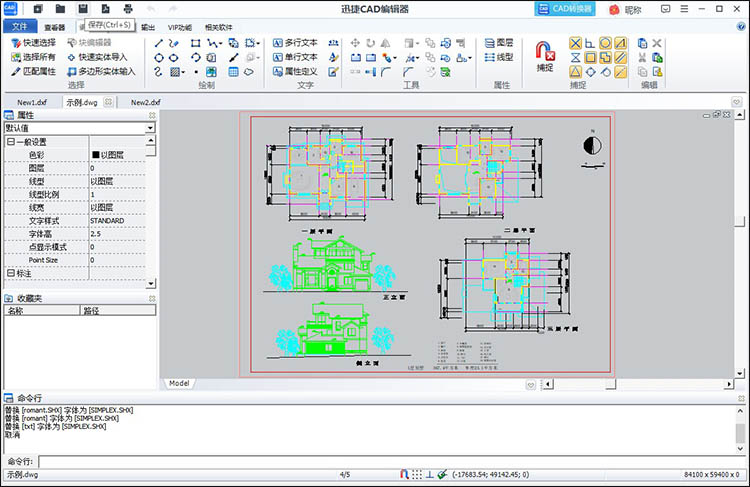Insert a table with the grid icon
The height and width of the screenshot is (487, 750).
pyautogui.click(x=233, y=72)
